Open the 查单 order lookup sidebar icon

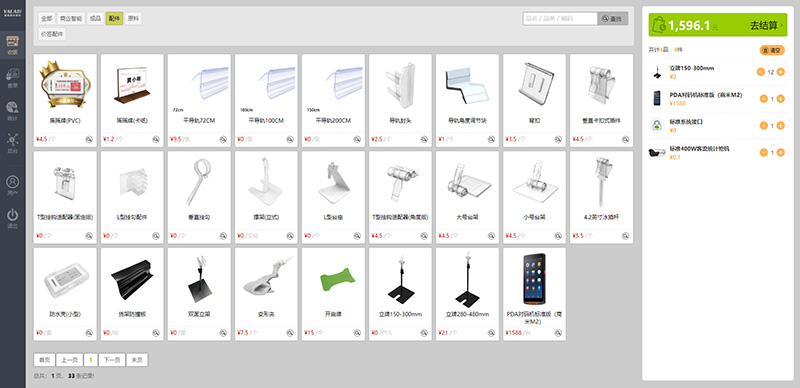[x=12, y=78]
